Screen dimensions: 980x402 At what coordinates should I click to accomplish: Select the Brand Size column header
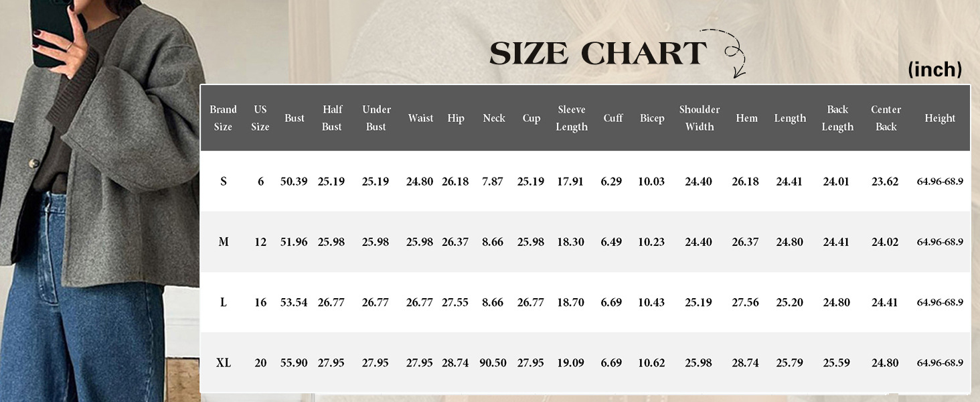(223, 118)
